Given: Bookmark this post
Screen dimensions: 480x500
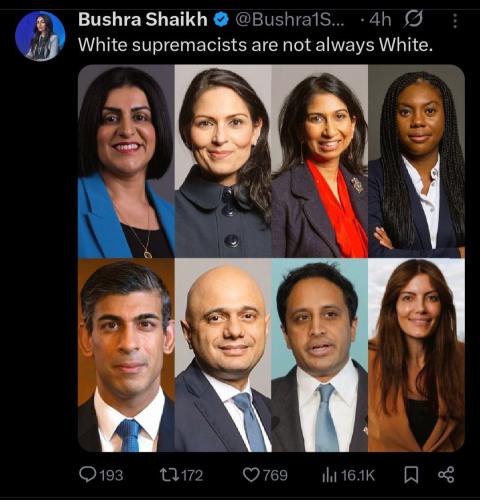Looking at the screenshot, I should tap(411, 474).
